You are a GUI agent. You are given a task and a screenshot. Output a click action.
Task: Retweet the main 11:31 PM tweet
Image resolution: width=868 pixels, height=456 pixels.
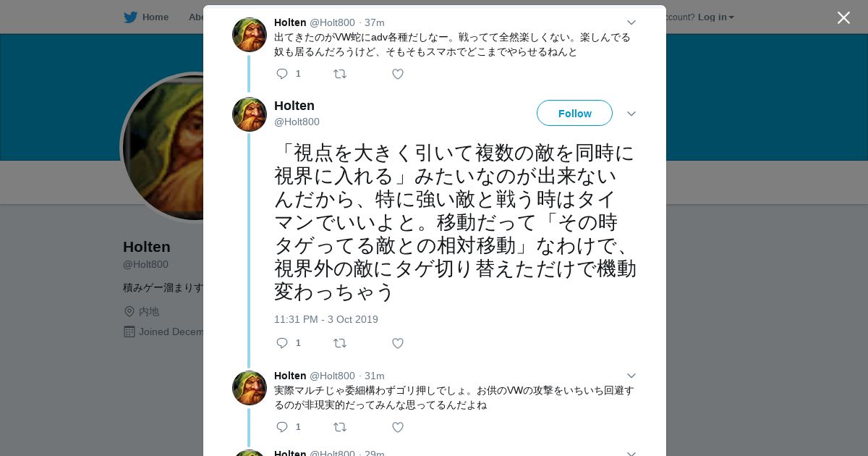tap(340, 343)
